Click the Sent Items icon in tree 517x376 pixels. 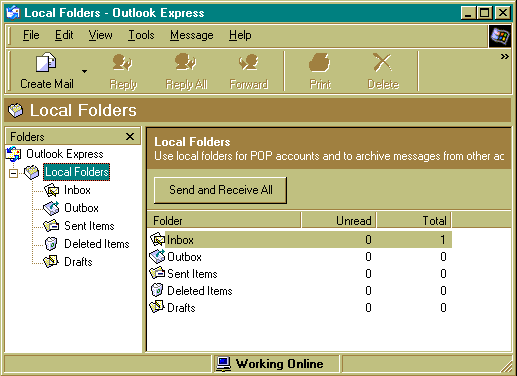pos(51,226)
